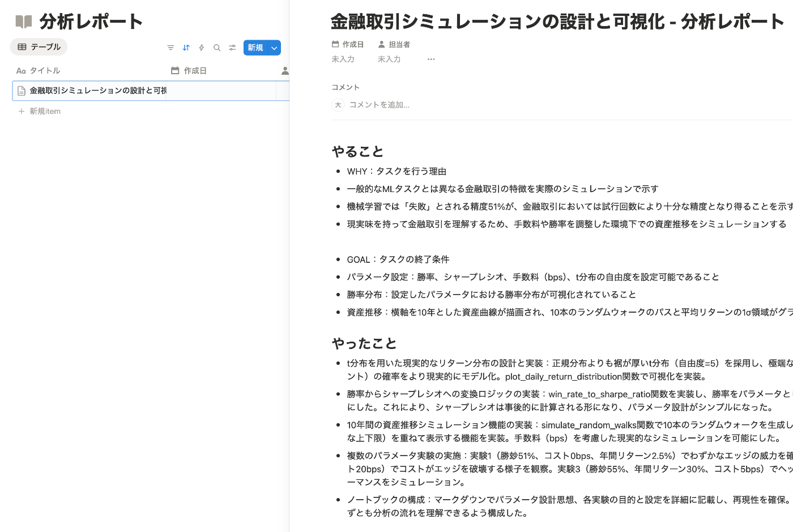
Task: Click the person column header icon
Action: point(285,70)
